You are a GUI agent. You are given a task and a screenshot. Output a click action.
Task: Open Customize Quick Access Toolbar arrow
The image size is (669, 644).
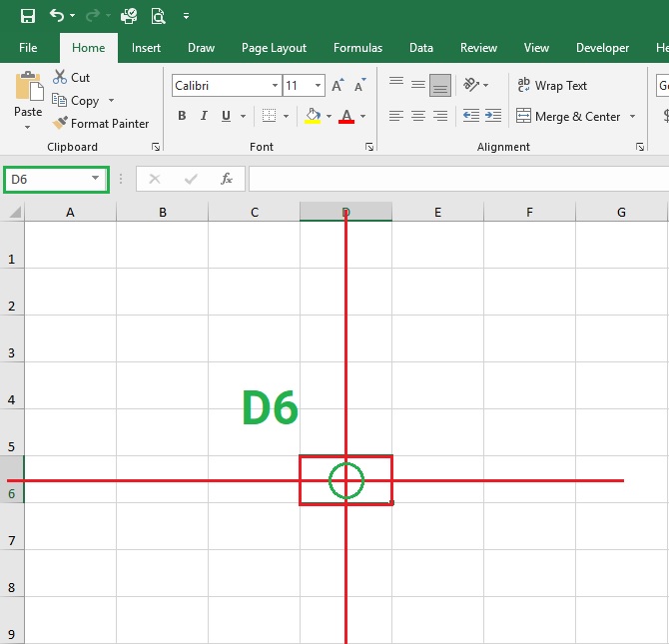186,16
